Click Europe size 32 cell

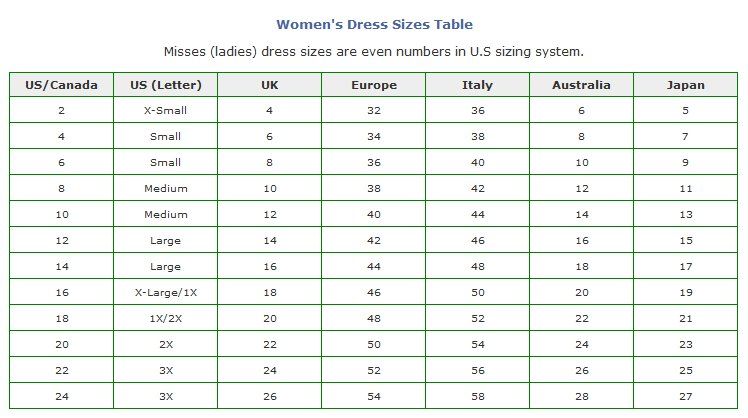point(374,110)
